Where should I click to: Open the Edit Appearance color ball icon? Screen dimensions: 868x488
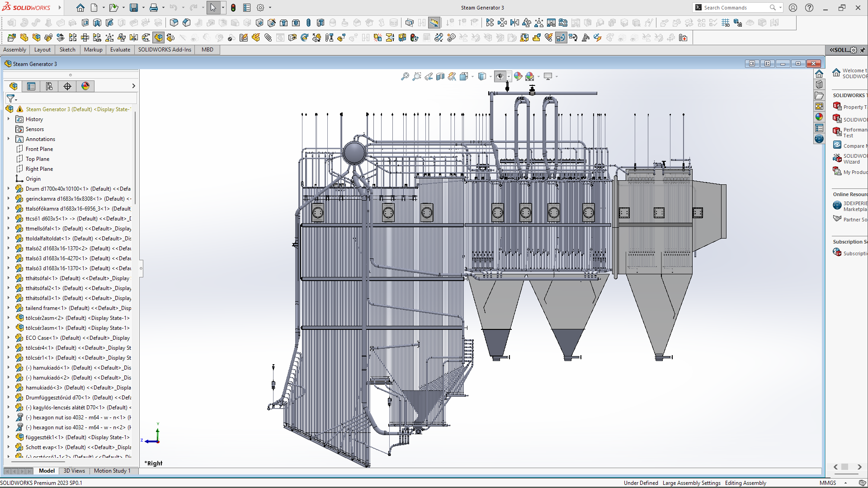tap(518, 76)
